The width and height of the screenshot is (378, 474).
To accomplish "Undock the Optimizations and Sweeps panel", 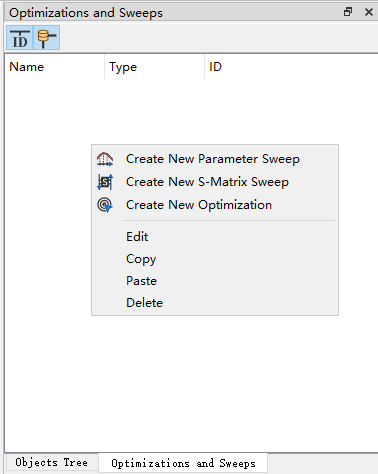I will (x=348, y=12).
